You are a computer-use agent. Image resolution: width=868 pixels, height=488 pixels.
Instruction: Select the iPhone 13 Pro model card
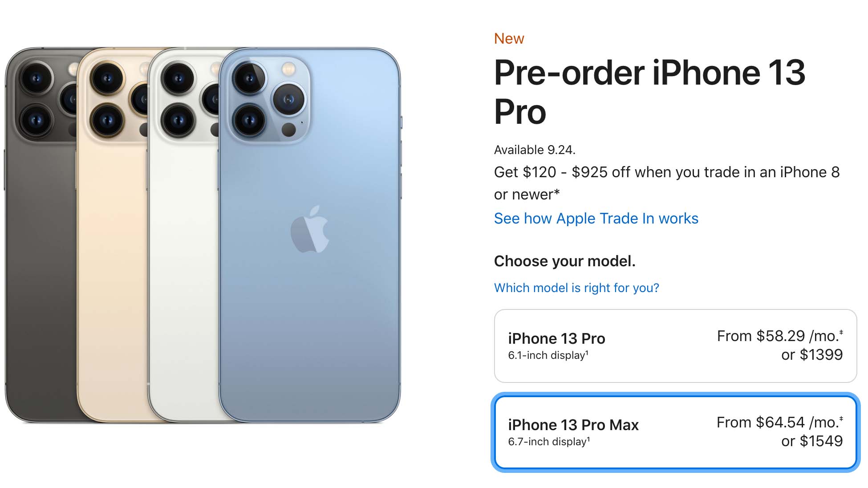[x=677, y=345]
